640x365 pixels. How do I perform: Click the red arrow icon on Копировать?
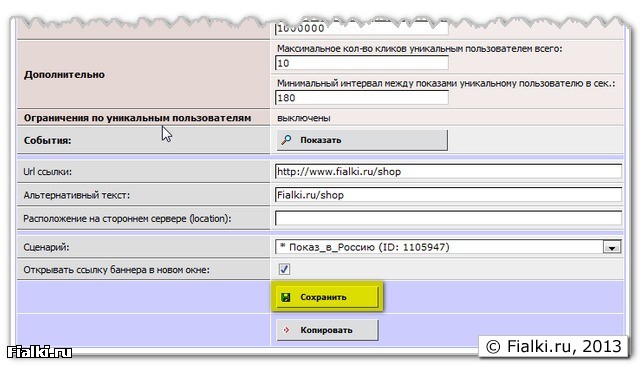pos(286,330)
